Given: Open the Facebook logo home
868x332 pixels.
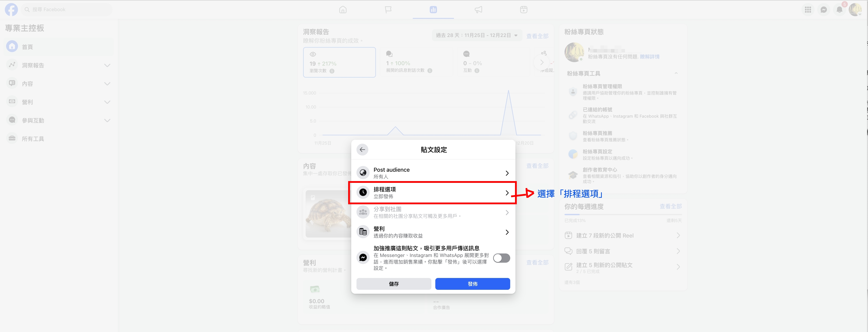Looking at the screenshot, I should (x=11, y=9).
